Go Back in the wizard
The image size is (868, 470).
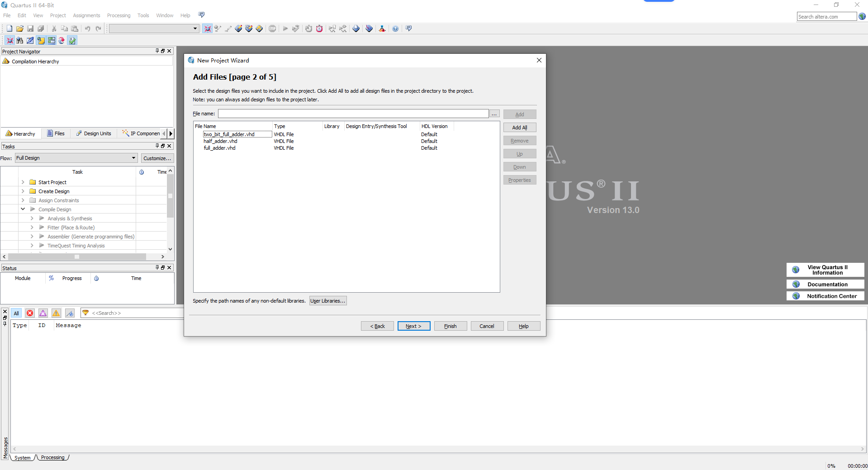pyautogui.click(x=377, y=326)
